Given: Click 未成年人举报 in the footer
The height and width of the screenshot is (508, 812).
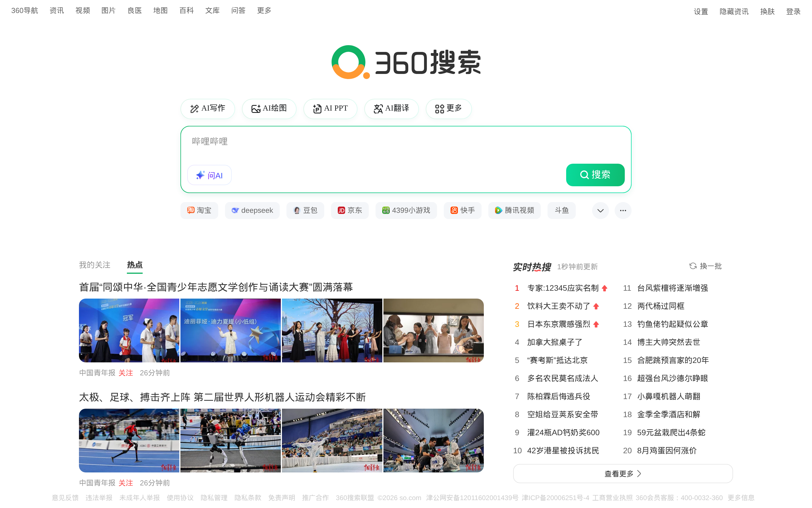Looking at the screenshot, I should pyautogui.click(x=140, y=498).
